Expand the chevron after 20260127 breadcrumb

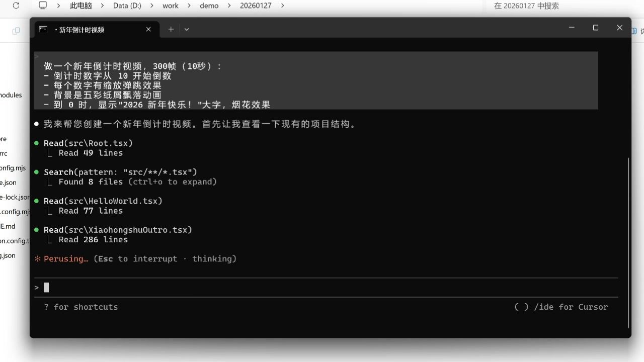(x=282, y=6)
